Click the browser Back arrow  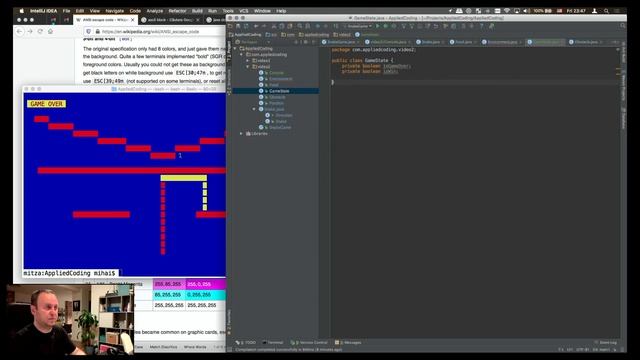tap(20, 31)
